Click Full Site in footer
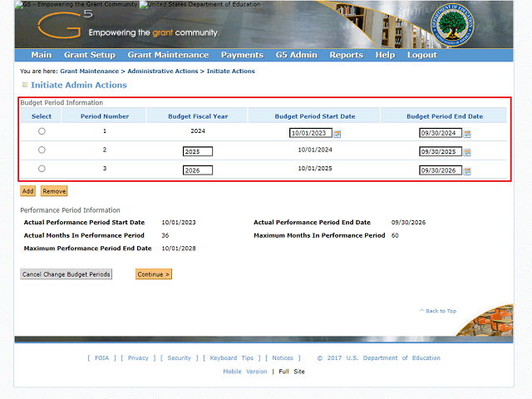This screenshot has width=532, height=399. [292, 372]
